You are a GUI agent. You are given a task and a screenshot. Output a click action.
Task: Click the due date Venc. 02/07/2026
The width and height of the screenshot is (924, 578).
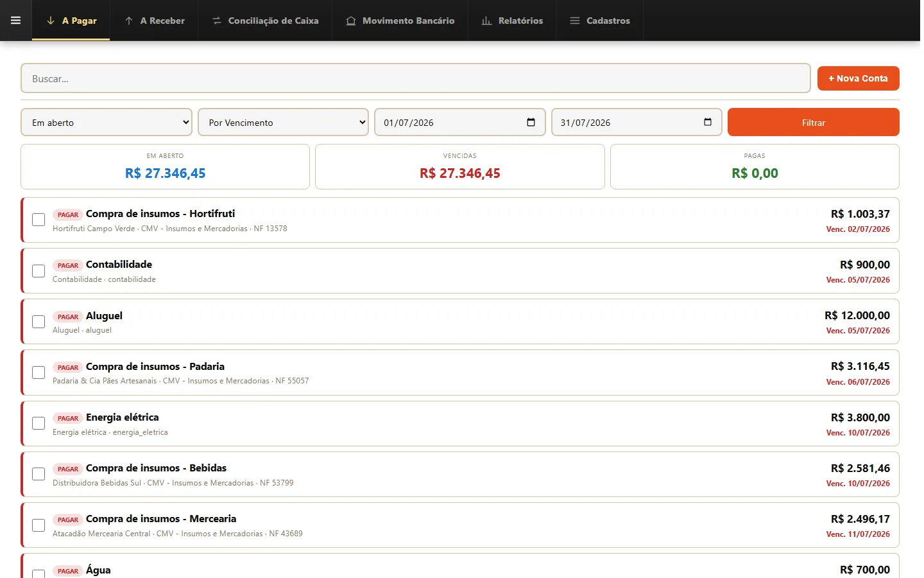coord(858,229)
